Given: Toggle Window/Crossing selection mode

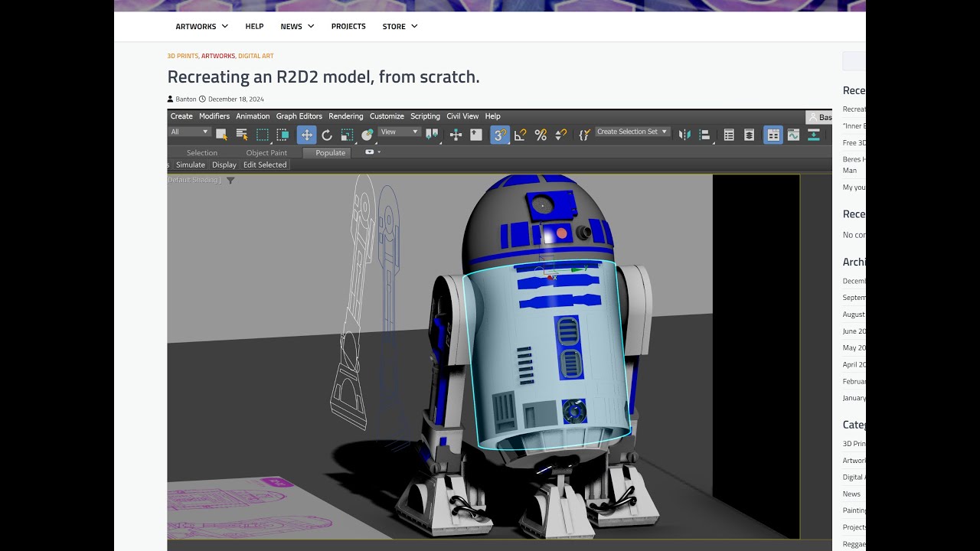Looking at the screenshot, I should [x=283, y=135].
